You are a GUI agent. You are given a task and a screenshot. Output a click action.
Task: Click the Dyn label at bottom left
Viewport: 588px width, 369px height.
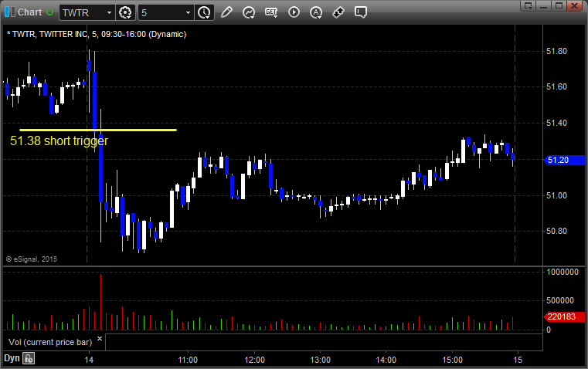pos(12,358)
